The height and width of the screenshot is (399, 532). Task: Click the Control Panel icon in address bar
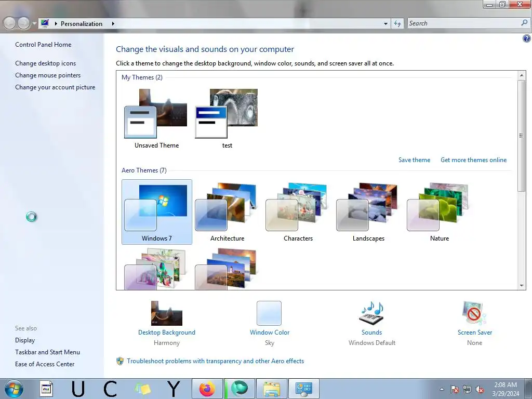pos(45,23)
